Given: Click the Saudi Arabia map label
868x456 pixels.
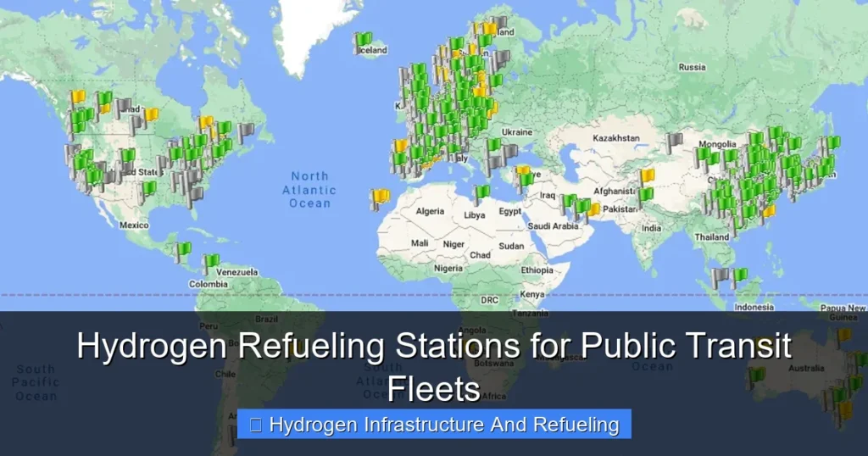Looking at the screenshot, I should [x=553, y=225].
